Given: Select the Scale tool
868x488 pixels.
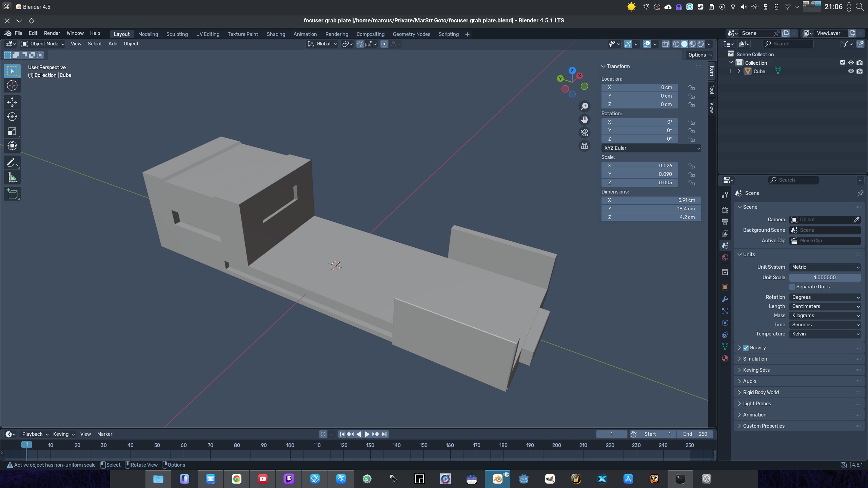Looking at the screenshot, I should click(x=12, y=131).
